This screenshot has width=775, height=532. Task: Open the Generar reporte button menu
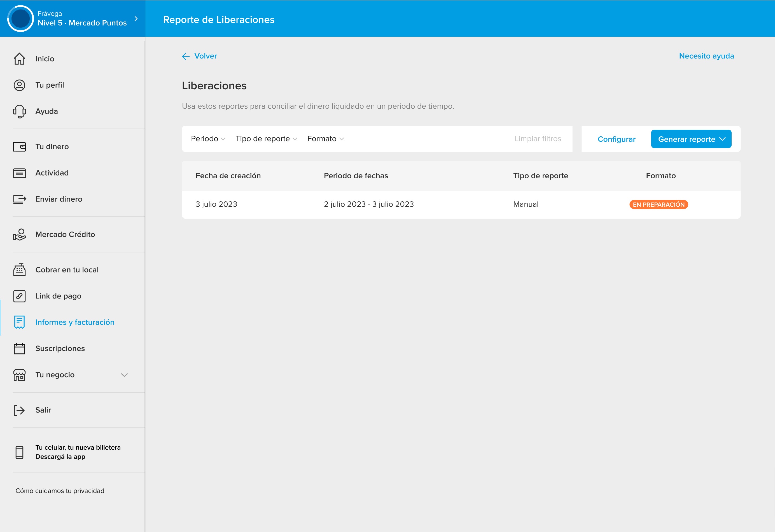pyautogui.click(x=691, y=139)
